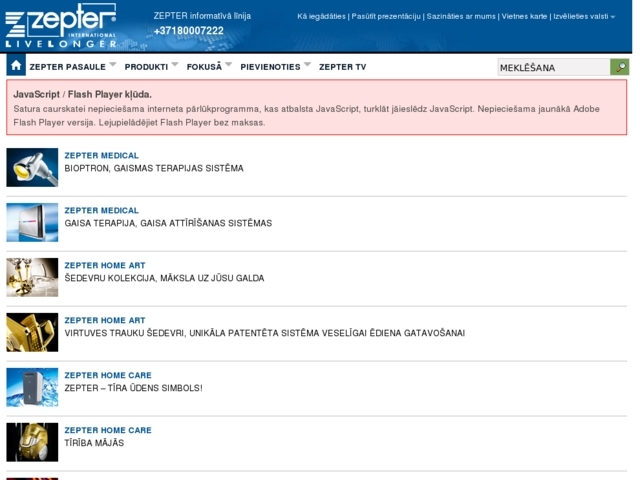Open the golden cookware thumbnail image

[x=32, y=332]
